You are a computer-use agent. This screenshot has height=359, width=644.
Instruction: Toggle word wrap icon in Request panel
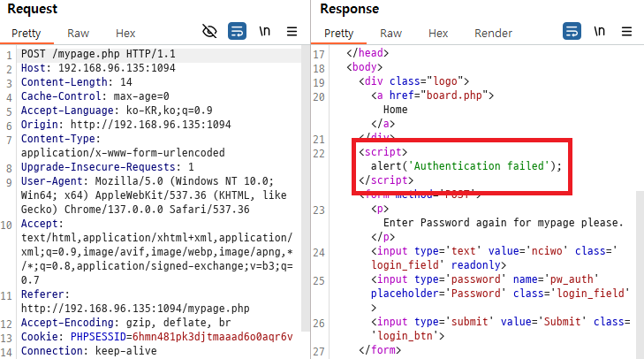[x=237, y=31]
